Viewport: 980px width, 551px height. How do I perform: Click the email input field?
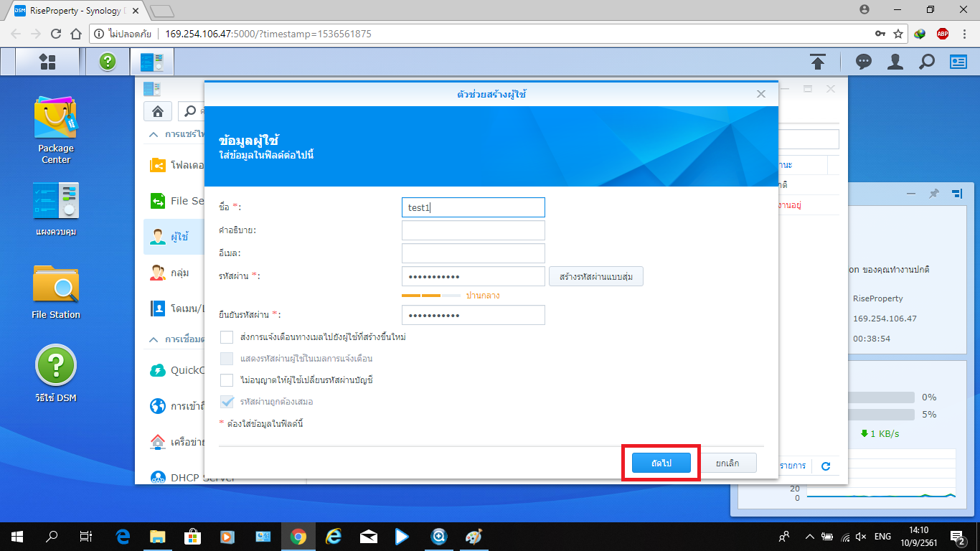pyautogui.click(x=473, y=253)
